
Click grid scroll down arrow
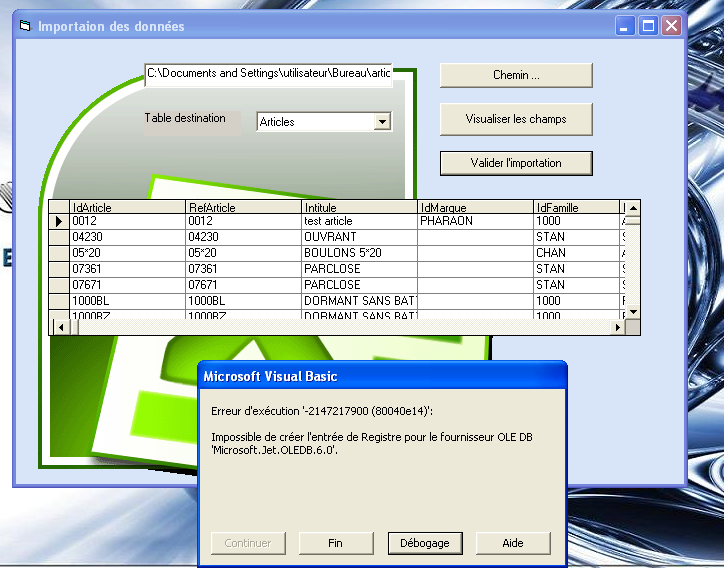tap(634, 312)
